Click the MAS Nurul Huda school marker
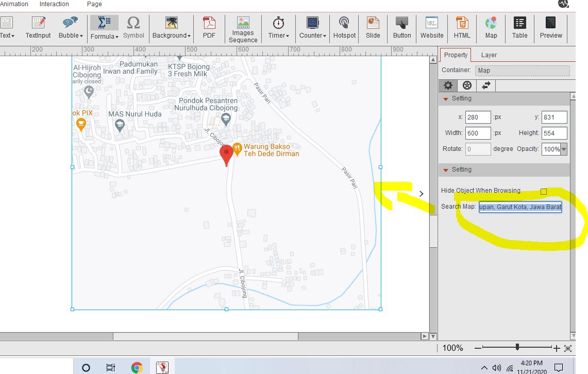The image size is (588, 374). pyautogui.click(x=120, y=125)
